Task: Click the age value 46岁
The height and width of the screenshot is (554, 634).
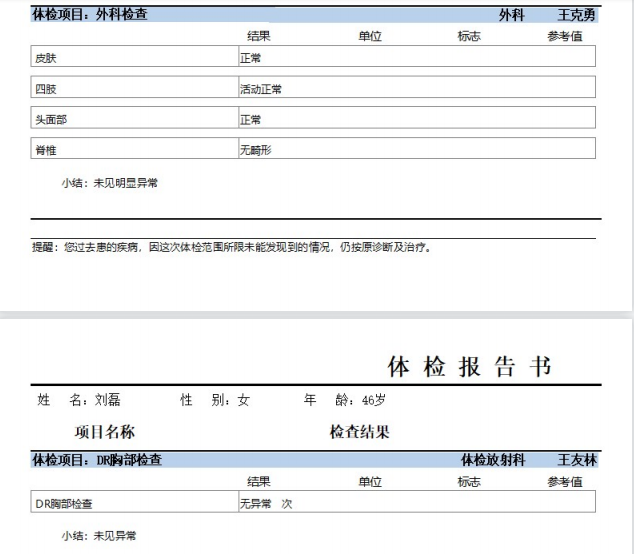Action: (374, 400)
